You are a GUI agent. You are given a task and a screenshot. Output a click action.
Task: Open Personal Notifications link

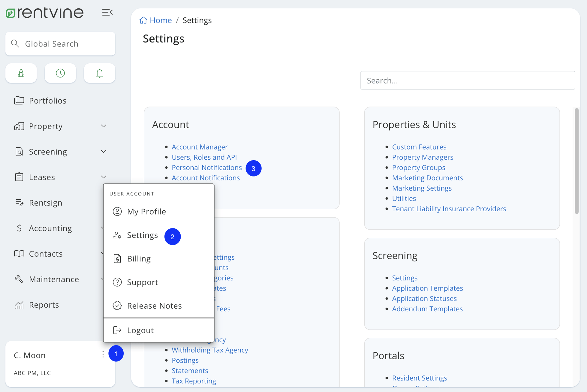click(x=206, y=167)
